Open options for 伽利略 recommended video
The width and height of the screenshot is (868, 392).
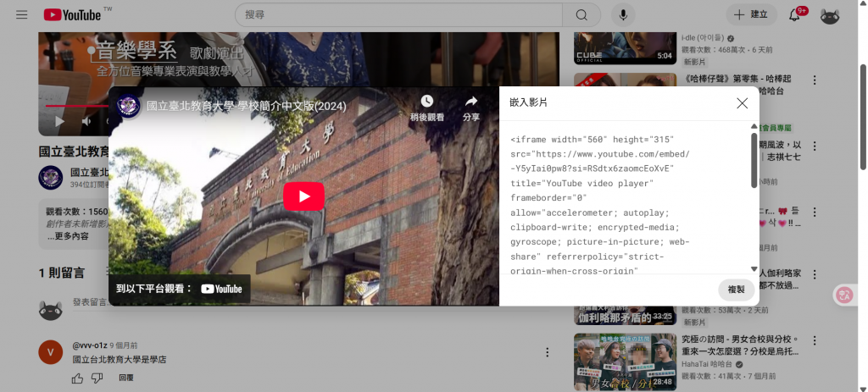click(x=815, y=274)
